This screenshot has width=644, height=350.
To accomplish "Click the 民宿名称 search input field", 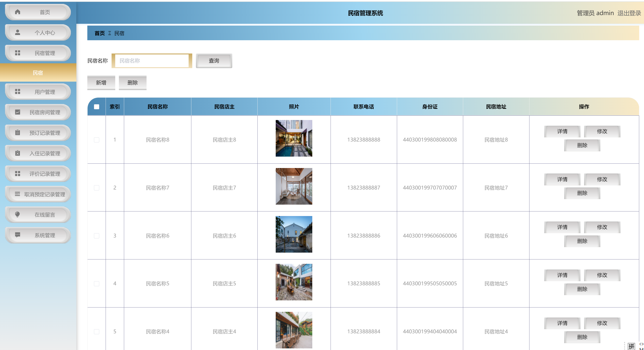I will 152,61.
